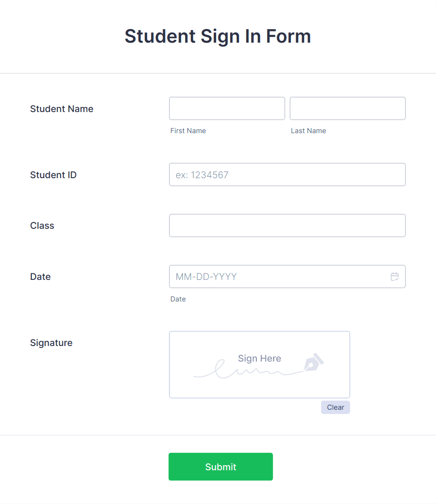The height and width of the screenshot is (504, 436).
Task: Click inside the First Name text box
Action: 227,108
